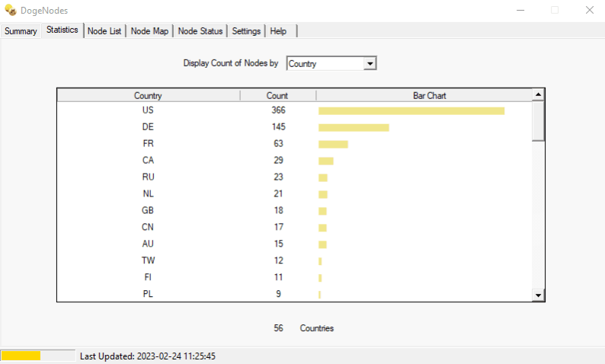
Task: Click the DogeNodes app icon in title bar
Action: pyautogui.click(x=11, y=11)
